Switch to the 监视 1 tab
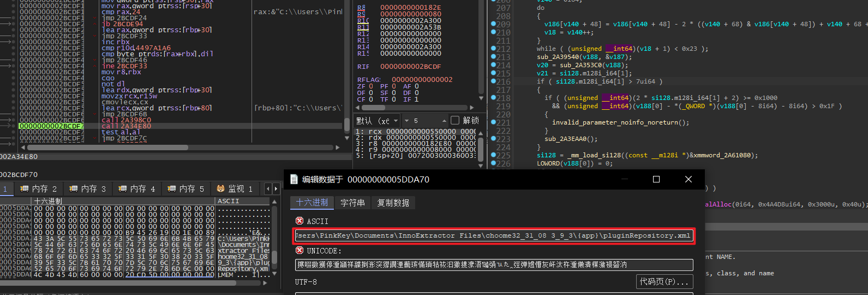This screenshot has height=295, width=868. 235,188
